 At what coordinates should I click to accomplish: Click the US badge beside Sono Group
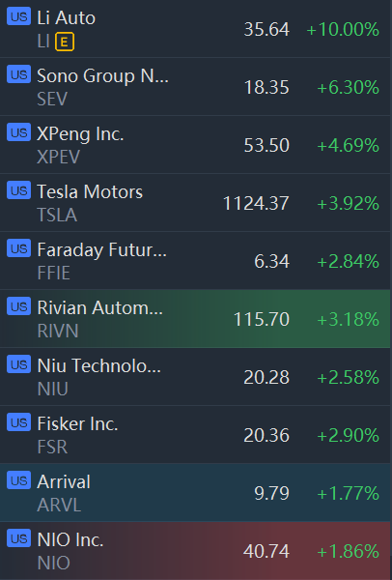pos(18,74)
